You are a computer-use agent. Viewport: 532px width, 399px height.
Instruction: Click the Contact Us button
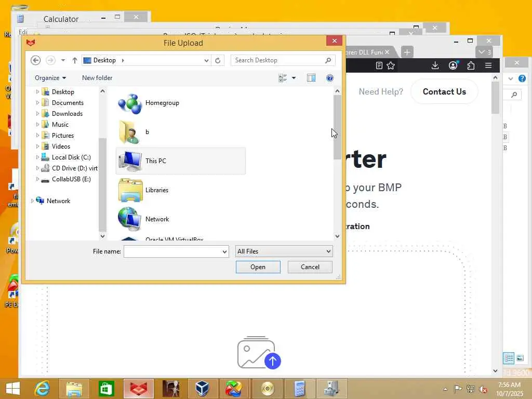[x=445, y=91]
